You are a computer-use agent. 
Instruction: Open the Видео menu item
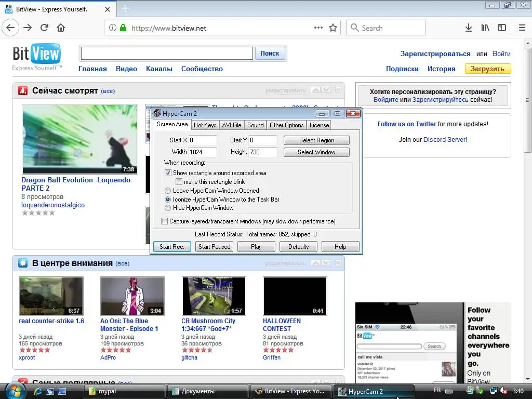[127, 69]
